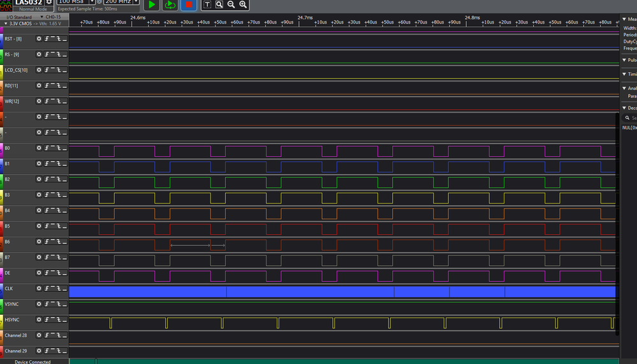
Task: Open settings gear for the B4 channel
Action: tap(39, 210)
